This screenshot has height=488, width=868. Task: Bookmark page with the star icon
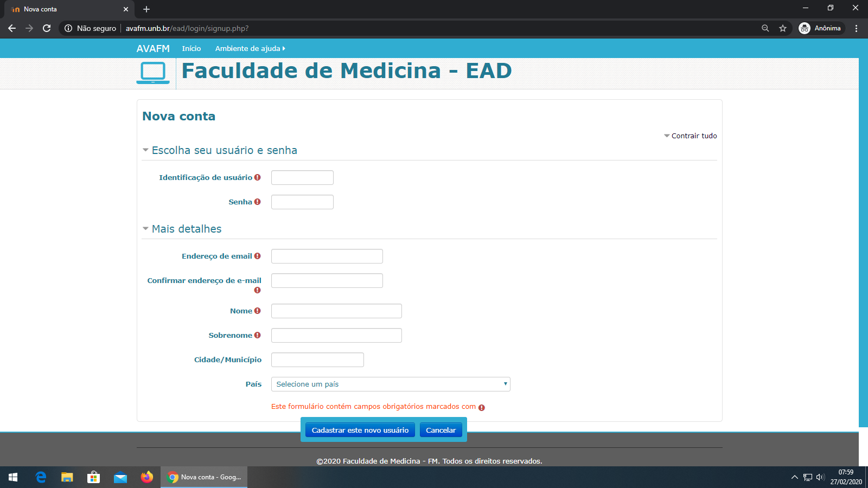[x=783, y=28]
